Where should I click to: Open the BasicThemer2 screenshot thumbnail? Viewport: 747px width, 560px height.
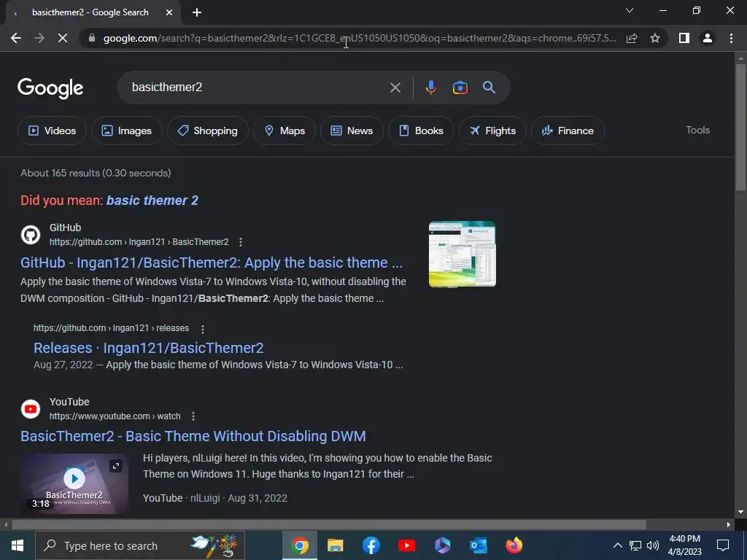pyautogui.click(x=462, y=254)
